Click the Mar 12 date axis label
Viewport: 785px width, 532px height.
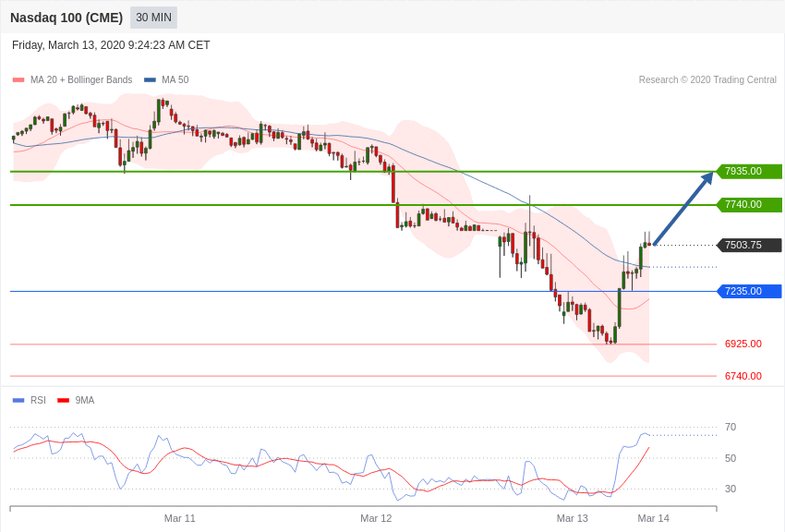pos(376,518)
